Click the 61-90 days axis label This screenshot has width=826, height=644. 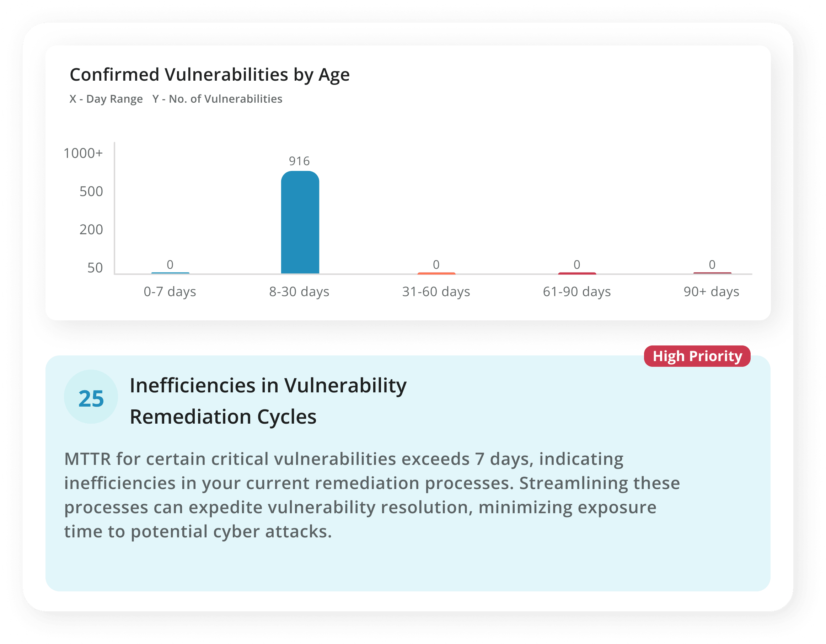[577, 291]
